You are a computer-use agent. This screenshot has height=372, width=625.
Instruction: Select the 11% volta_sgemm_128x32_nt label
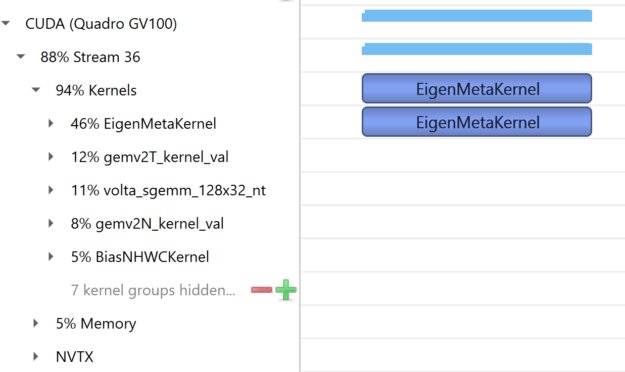pyautogui.click(x=168, y=191)
